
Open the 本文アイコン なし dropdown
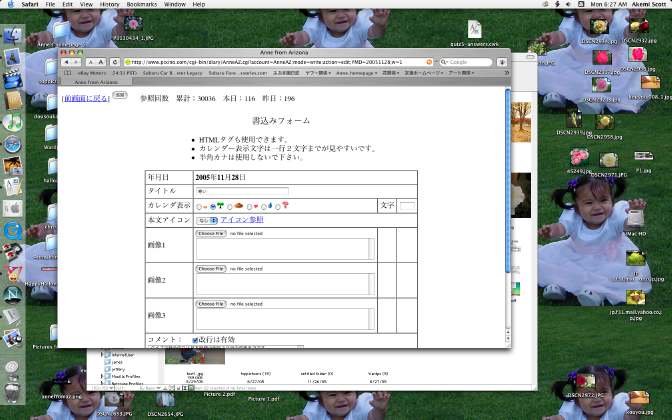coord(207,221)
